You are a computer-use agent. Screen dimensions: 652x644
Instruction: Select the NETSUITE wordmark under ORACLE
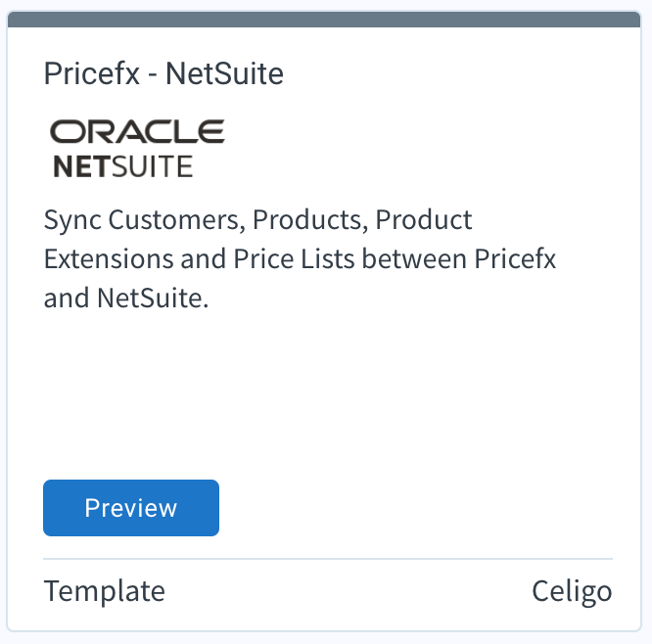click(x=123, y=166)
